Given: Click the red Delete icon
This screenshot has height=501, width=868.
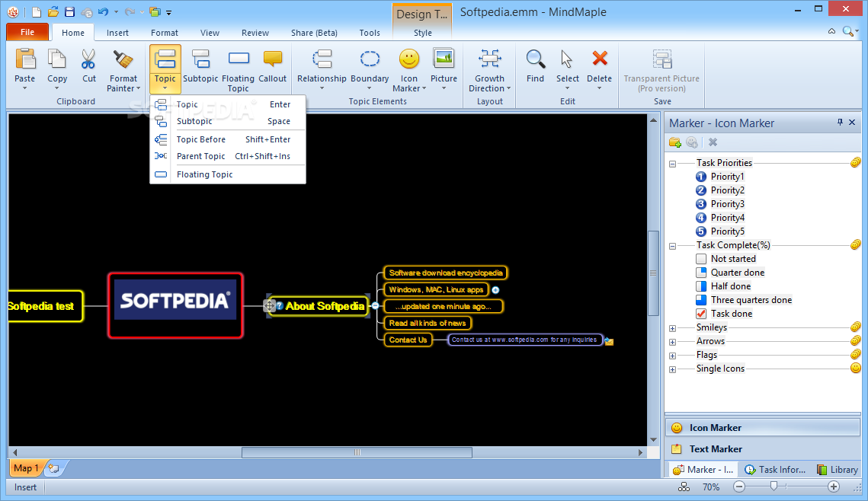Looking at the screenshot, I should pyautogui.click(x=600, y=58).
